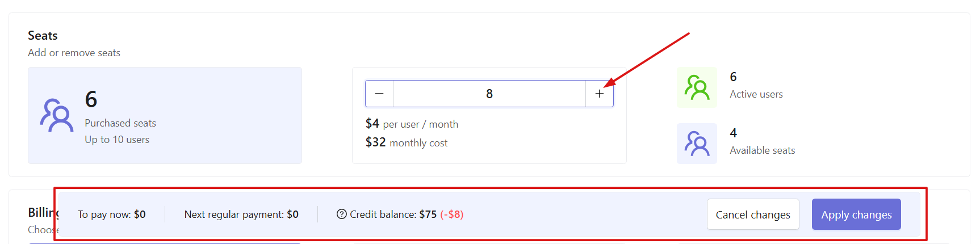Select the To pay now amount

pos(140,214)
